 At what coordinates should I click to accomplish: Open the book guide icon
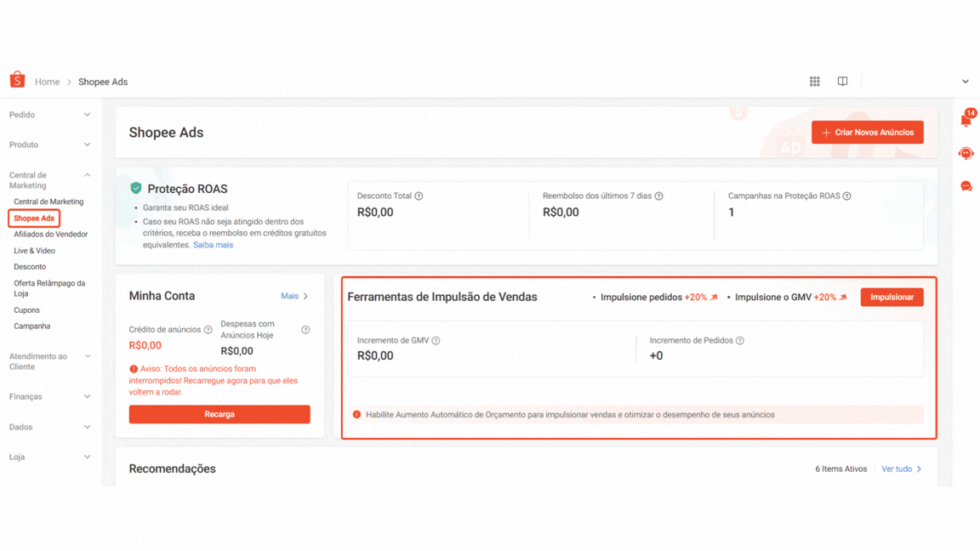(x=842, y=82)
